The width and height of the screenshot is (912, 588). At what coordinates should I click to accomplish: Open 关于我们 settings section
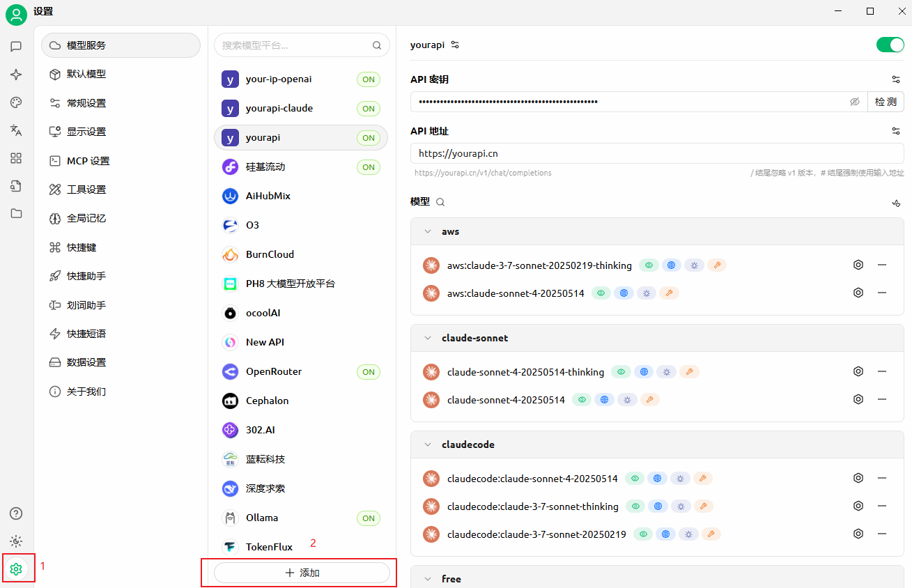coord(121,392)
